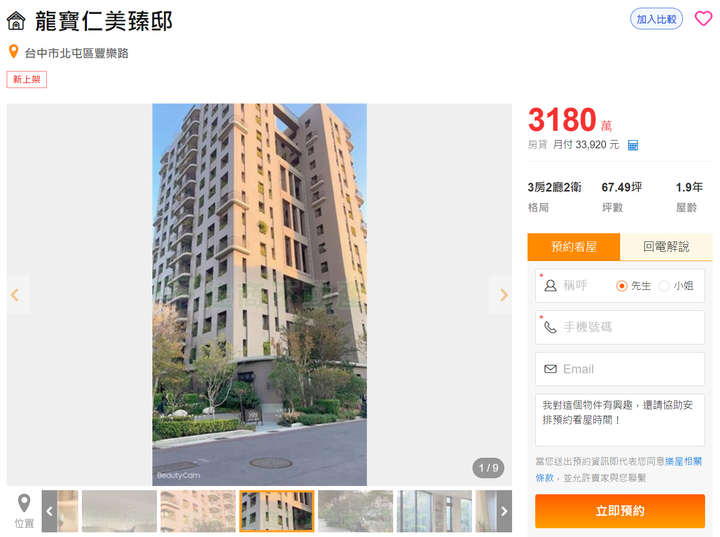Viewport: 720px width, 537px height.
Task: Click the 加入比較 button
Action: (x=656, y=19)
